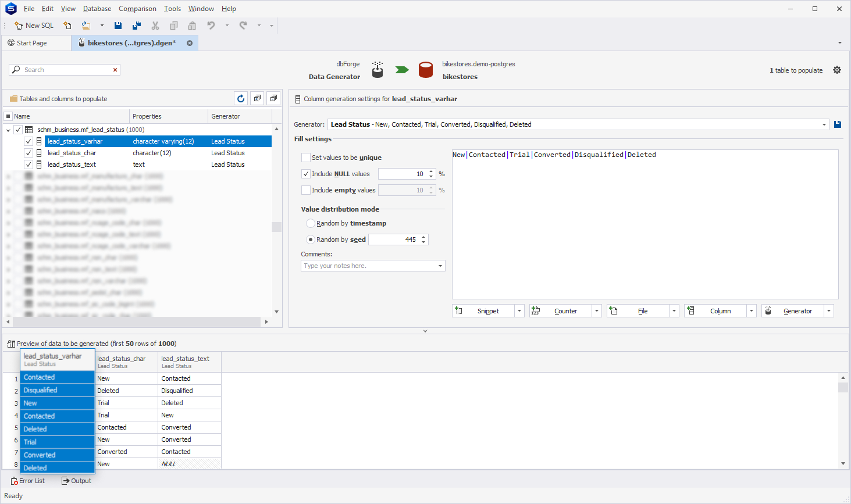Open the Tools menu
The image size is (851, 504).
pos(172,9)
